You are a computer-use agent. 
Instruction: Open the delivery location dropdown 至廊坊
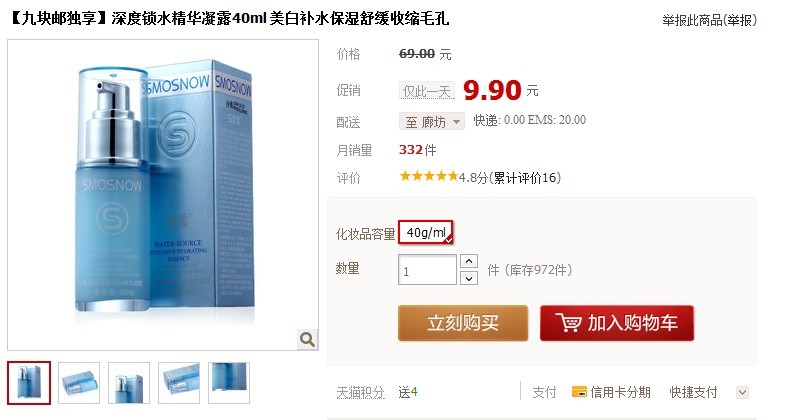point(432,122)
